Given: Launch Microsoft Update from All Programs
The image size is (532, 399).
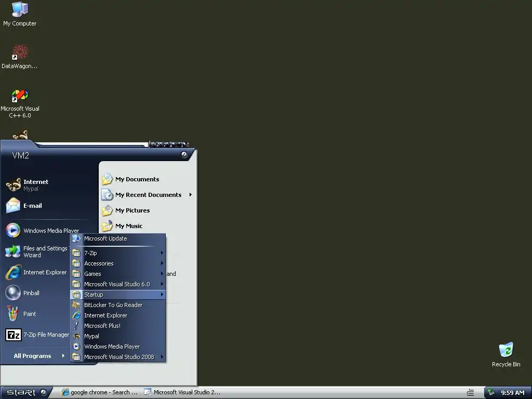Looking at the screenshot, I should pyautogui.click(x=118, y=238).
